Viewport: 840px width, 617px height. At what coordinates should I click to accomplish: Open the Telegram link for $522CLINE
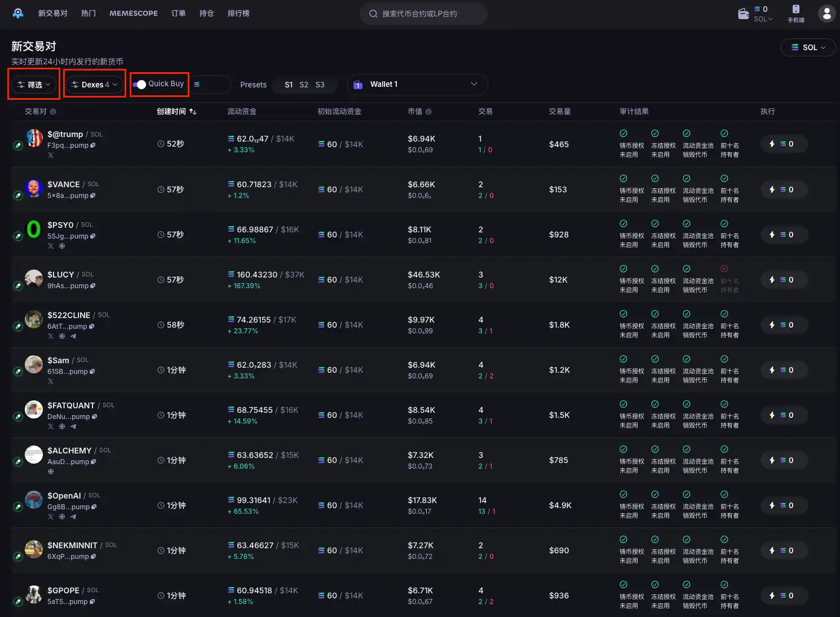tap(73, 336)
